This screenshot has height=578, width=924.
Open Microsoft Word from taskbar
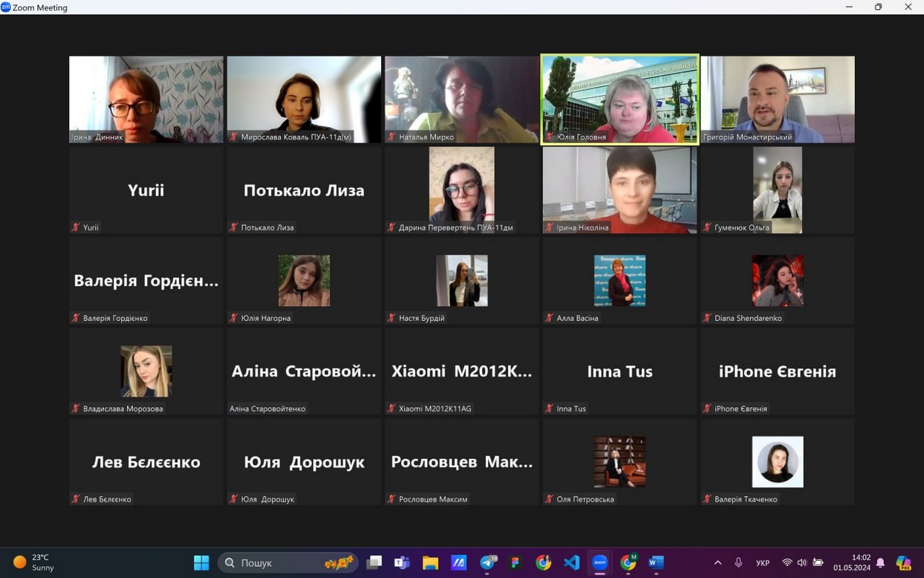coord(656,563)
